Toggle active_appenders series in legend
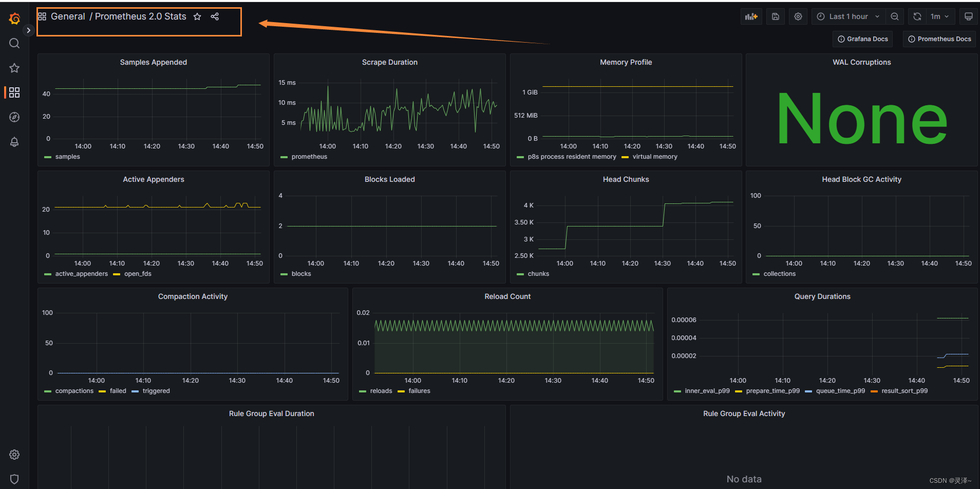 (82, 274)
